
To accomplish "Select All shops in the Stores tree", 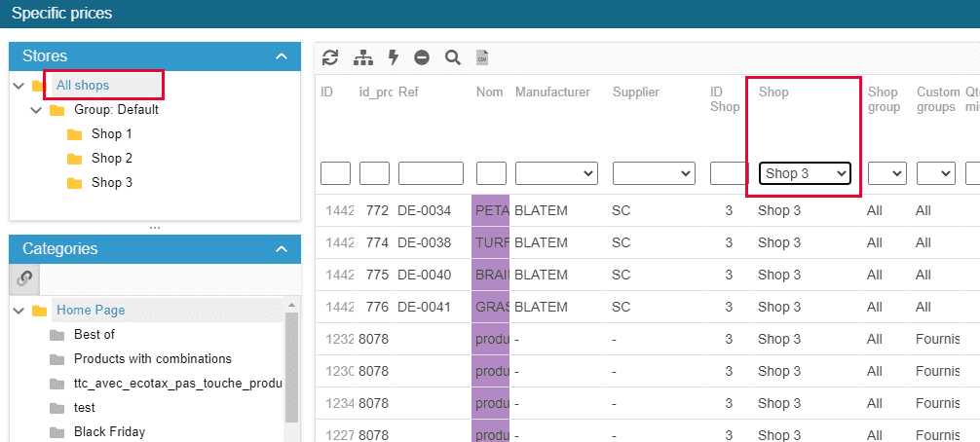I will 83,86.
